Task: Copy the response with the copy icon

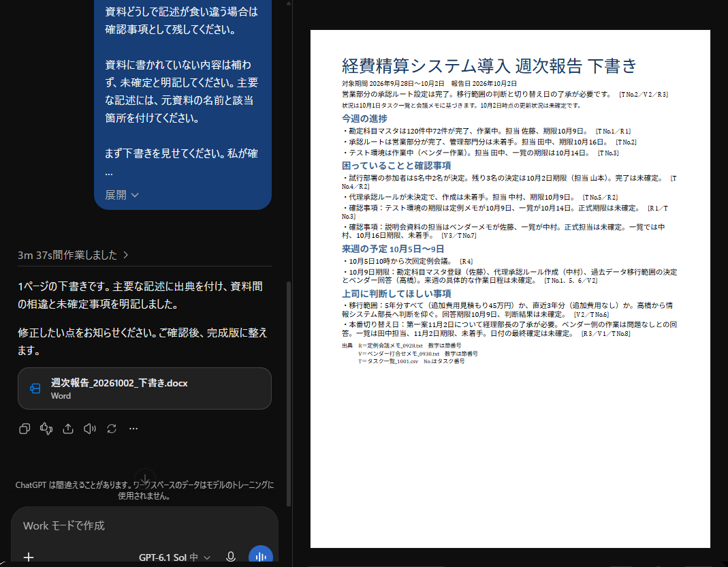Action: (25, 429)
